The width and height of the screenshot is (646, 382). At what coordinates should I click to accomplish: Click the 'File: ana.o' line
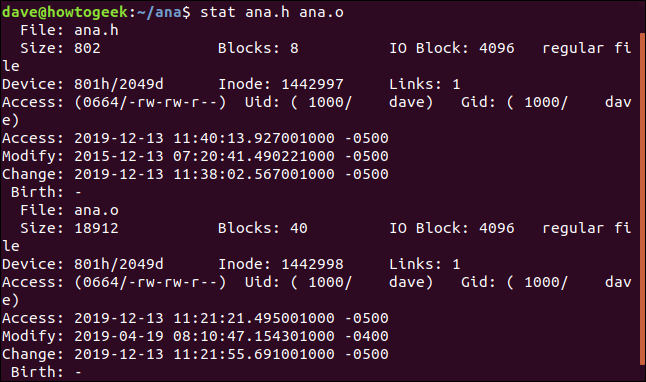click(x=69, y=210)
